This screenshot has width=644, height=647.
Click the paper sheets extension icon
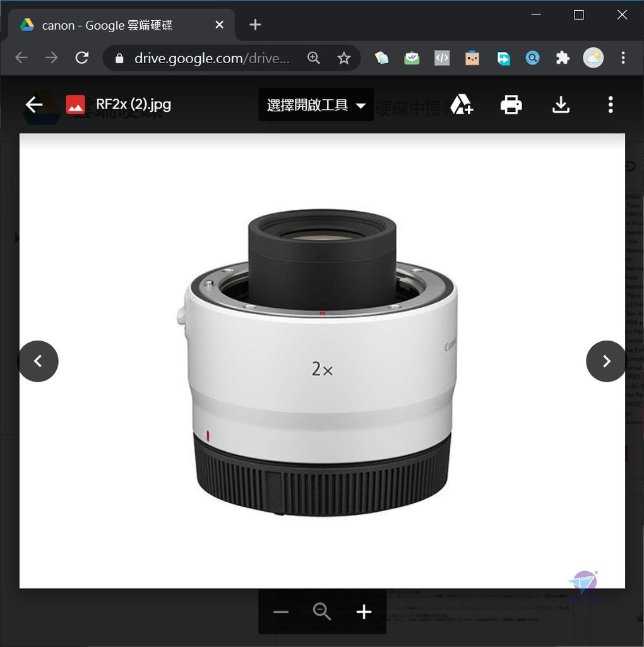(x=381, y=57)
